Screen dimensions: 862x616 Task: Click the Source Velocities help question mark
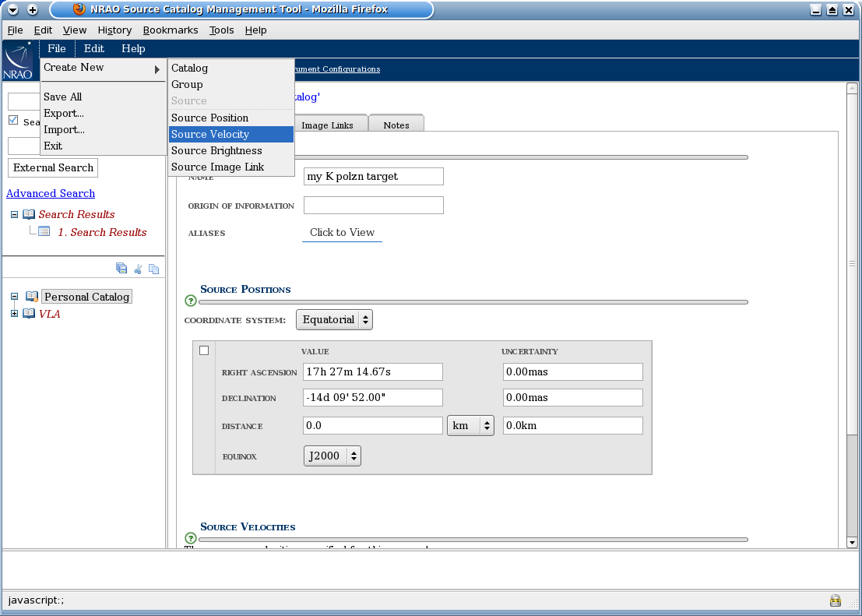(x=191, y=537)
